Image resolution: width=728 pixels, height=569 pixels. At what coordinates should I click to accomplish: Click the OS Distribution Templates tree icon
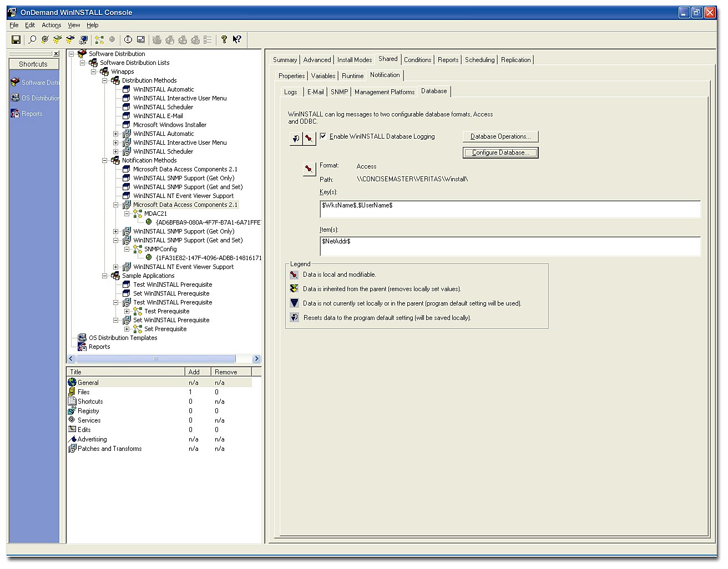(82, 337)
